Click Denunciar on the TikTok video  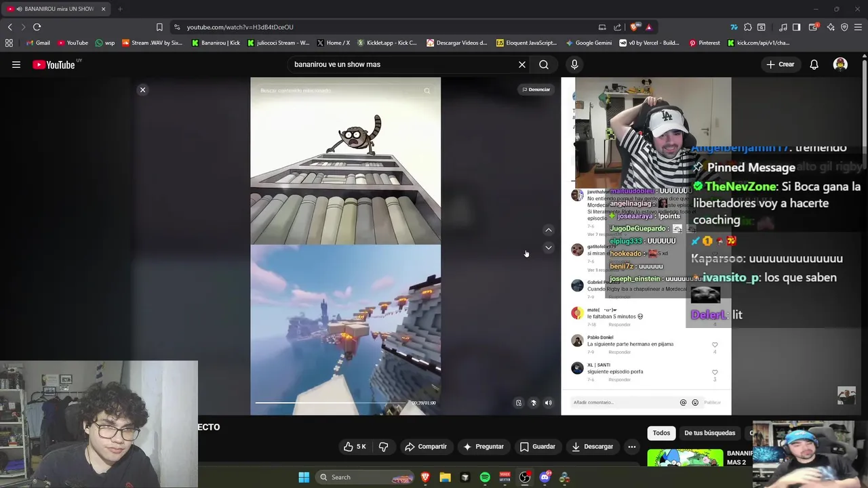(536, 89)
